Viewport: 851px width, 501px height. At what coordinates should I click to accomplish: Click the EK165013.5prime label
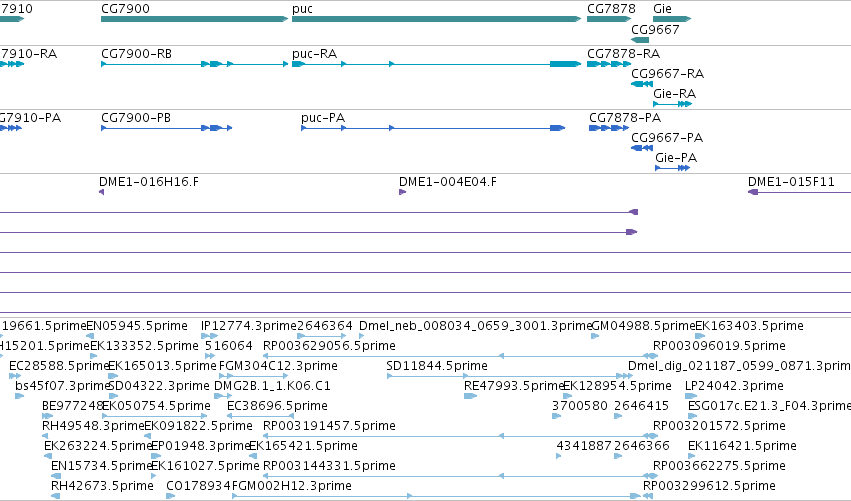(x=162, y=366)
